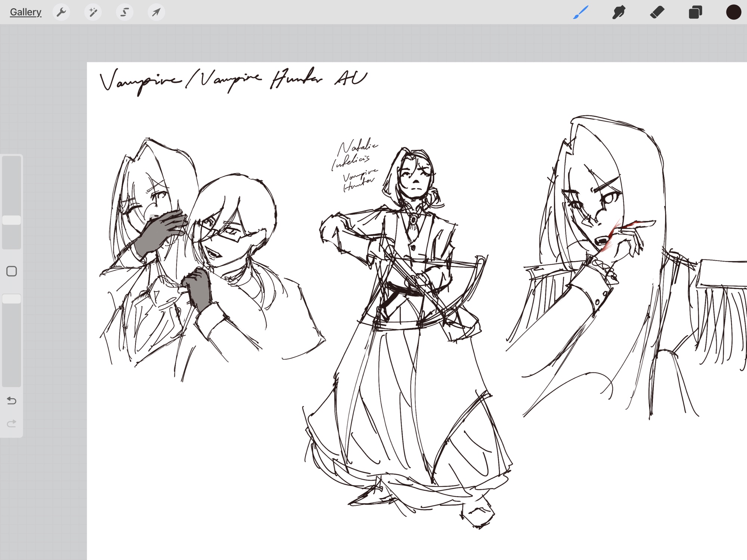Open the active color picker circle
This screenshot has width=747, height=560.
click(733, 12)
